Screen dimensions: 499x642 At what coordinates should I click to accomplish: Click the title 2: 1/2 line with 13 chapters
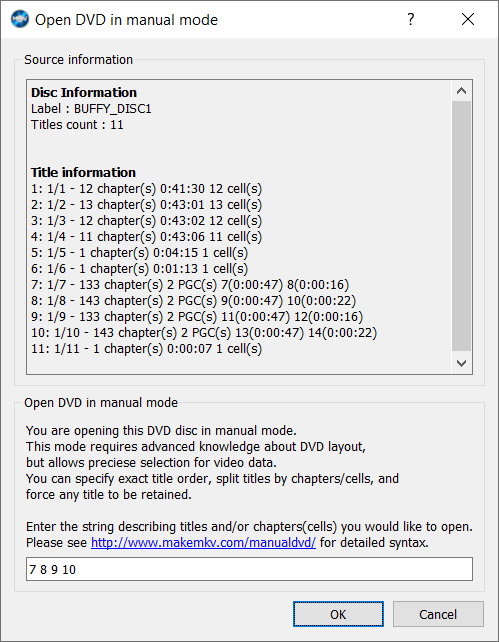pyautogui.click(x=146, y=205)
